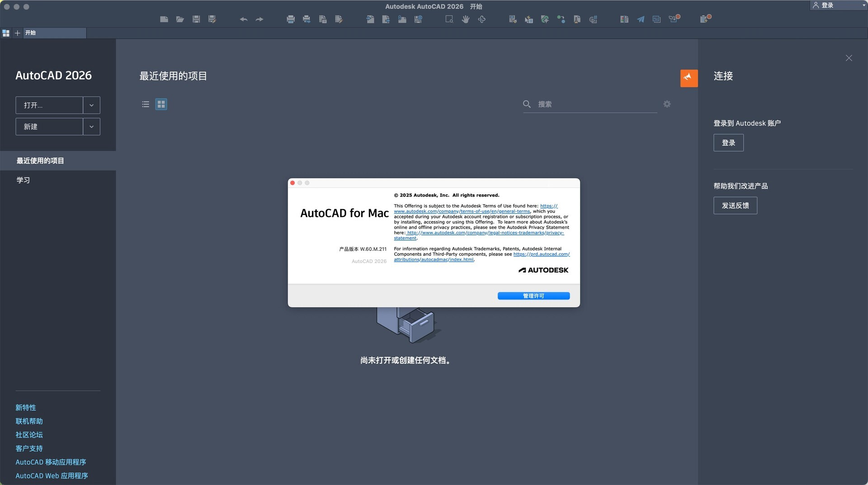Open the 联机帮助 link
868x485 pixels.
[x=29, y=421]
